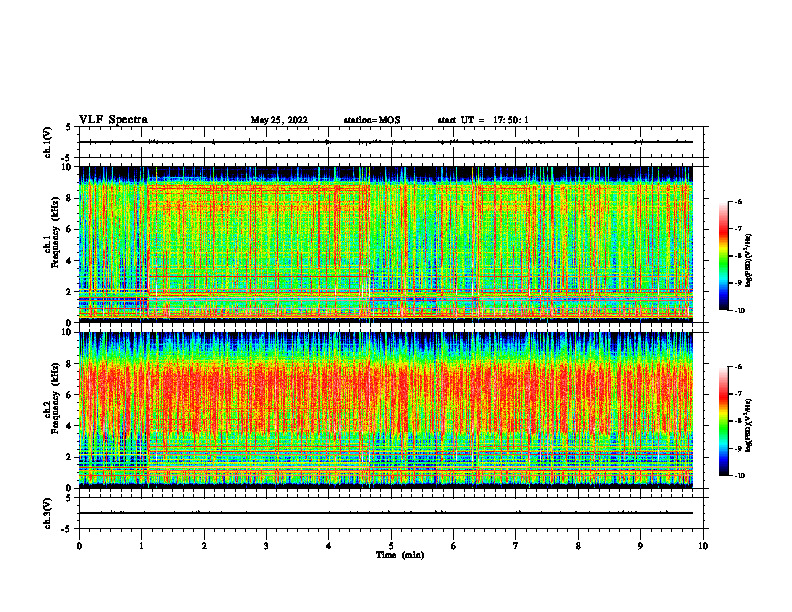The image size is (792, 612).
Task: Click the 'station=MOS' label
Action: [x=372, y=120]
